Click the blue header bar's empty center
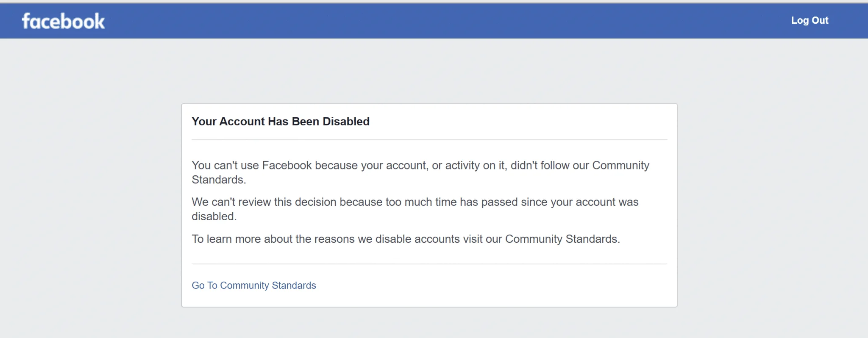The width and height of the screenshot is (868, 338). 434,21
